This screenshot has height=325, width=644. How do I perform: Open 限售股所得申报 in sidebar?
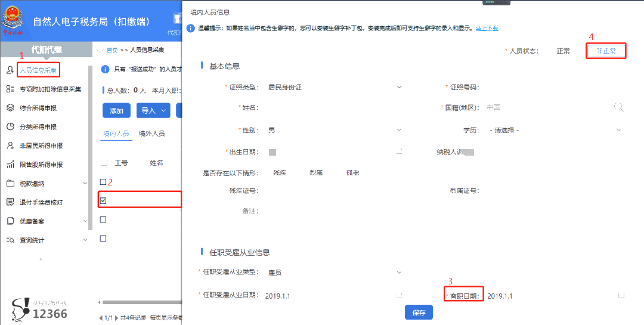pyautogui.click(x=41, y=165)
